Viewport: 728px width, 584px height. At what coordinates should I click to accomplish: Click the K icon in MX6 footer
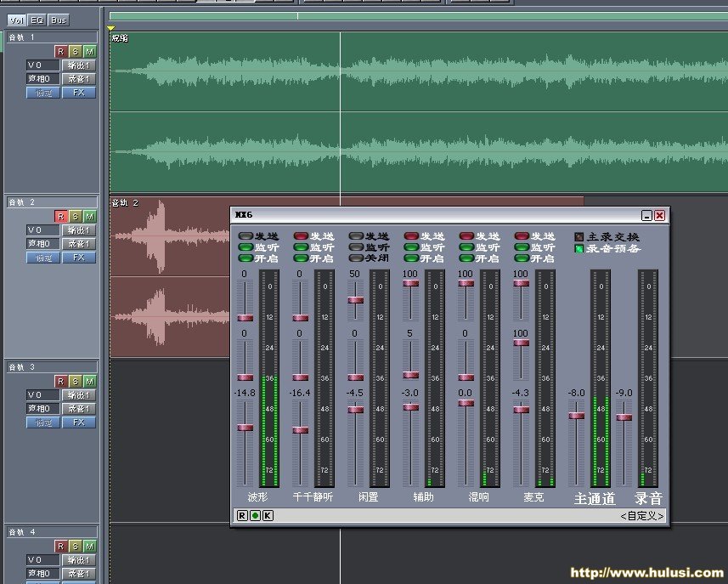coord(268,515)
